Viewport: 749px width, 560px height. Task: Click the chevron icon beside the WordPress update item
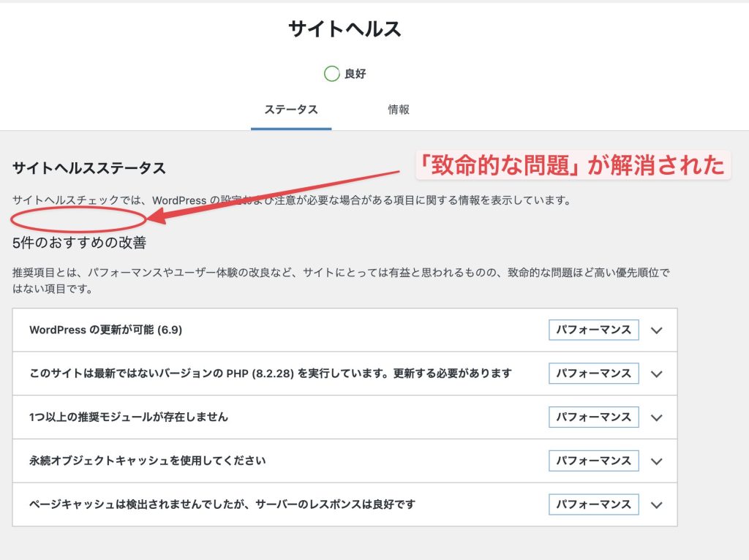[x=656, y=330]
